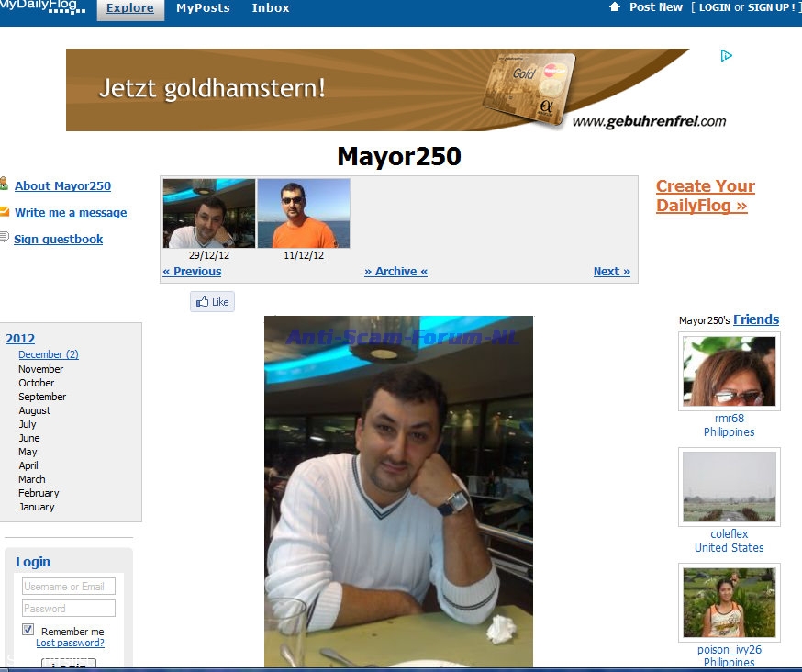This screenshot has width=802, height=672.
Task: Toggle the Remember me checkbox
Action: 28,630
